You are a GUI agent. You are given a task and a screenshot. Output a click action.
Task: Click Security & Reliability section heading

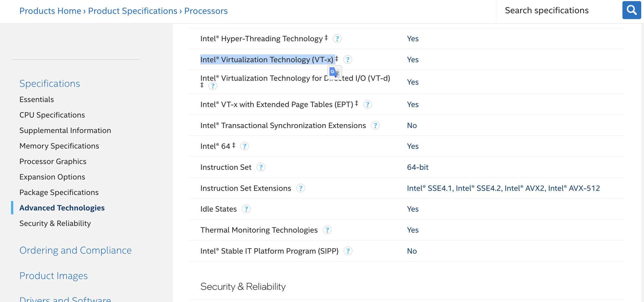click(x=243, y=287)
